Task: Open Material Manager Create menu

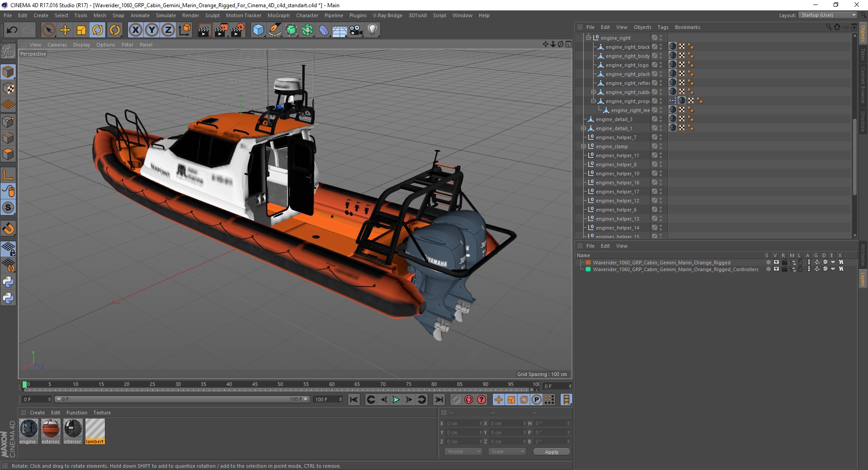Action: 37,413
